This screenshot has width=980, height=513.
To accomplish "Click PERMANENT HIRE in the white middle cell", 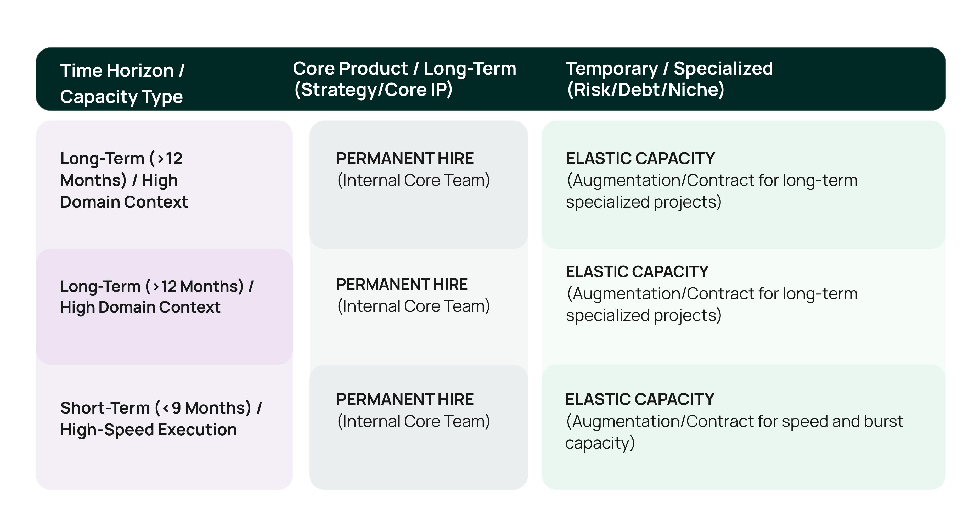I will pyautogui.click(x=402, y=285).
